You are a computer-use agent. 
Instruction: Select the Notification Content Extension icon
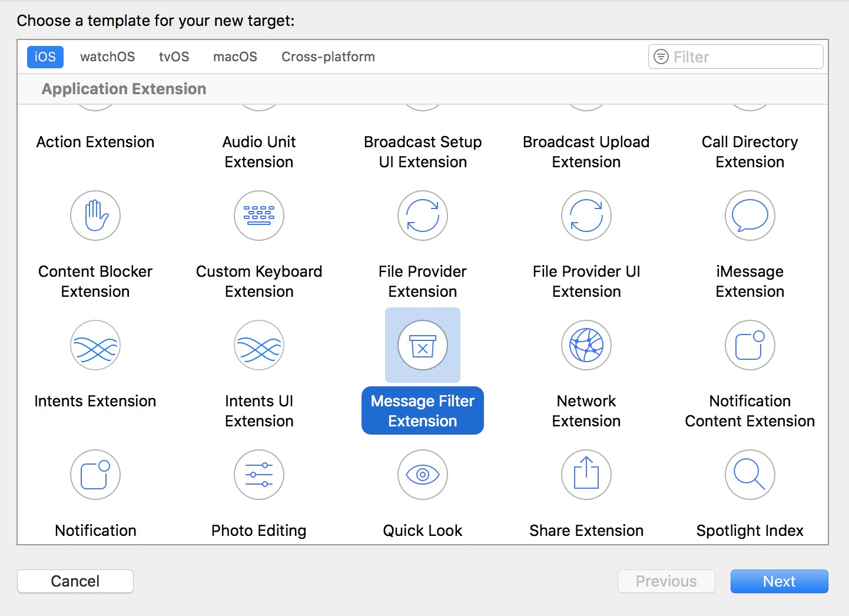coord(750,345)
